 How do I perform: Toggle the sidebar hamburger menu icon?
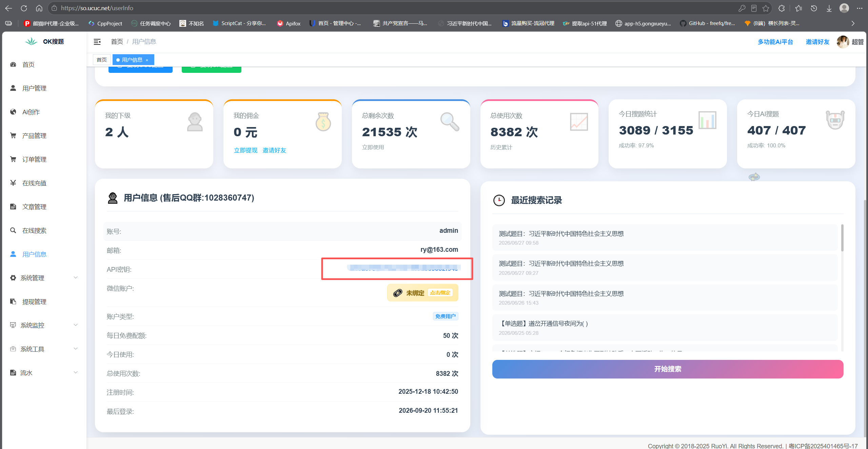[x=97, y=42]
